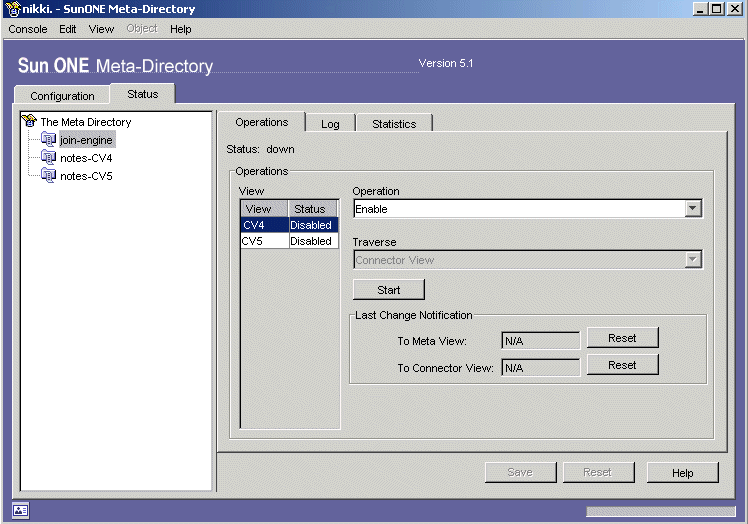Open the Edit menu
Screen dimensions: 748x524
67,29
